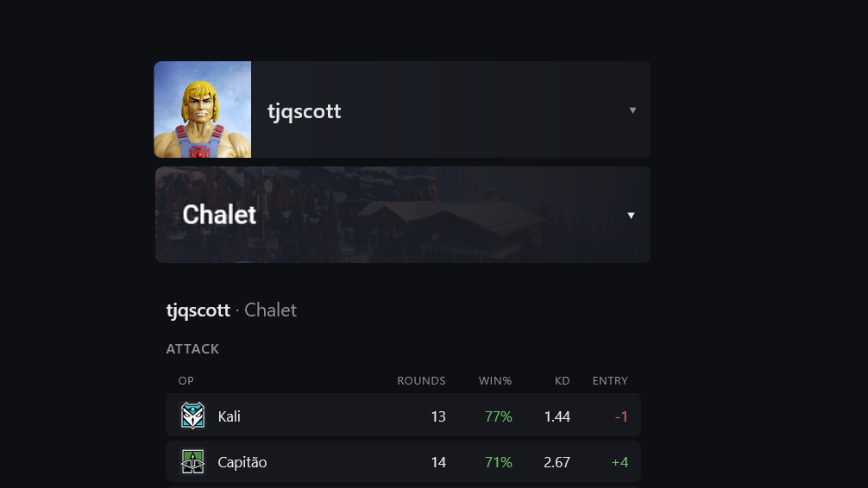Click the Capitão operator icon
Viewport: 868px width, 488px height.
click(192, 461)
